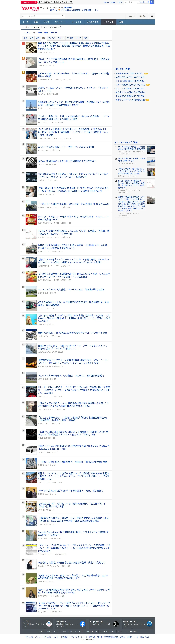Open thumbnail of rank 13 チキン2.3倍 article

pyautogui.click(x=31, y=220)
